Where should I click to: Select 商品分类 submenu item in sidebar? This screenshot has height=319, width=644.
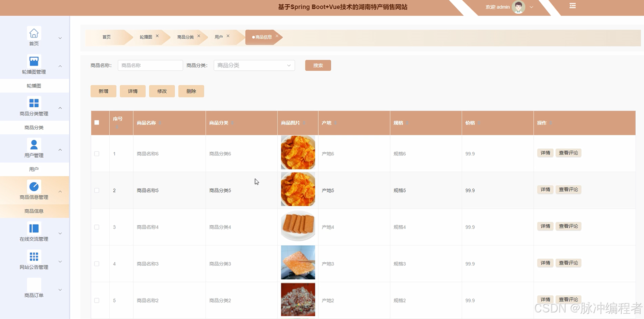point(34,128)
